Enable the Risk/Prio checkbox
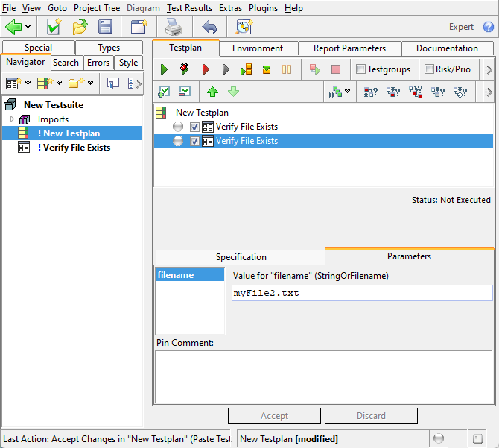Image resolution: width=499 pixels, height=448 pixels. (429, 69)
